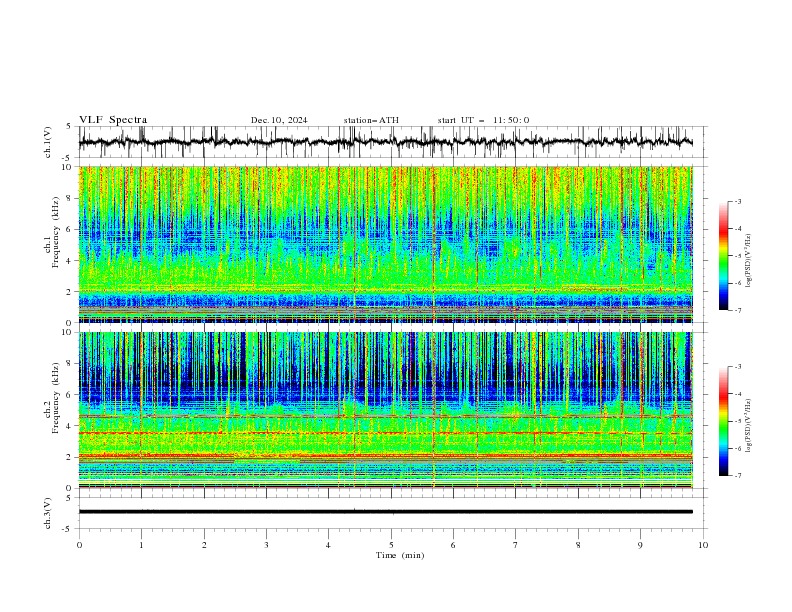This screenshot has height=612, width=792.
Task: Click the log(PSD) label of the ch.1 color bar
Action: point(749,261)
